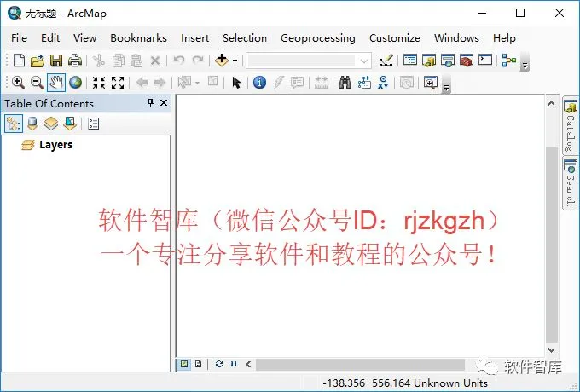
Task: Open an existing map document
Action: [x=38, y=61]
